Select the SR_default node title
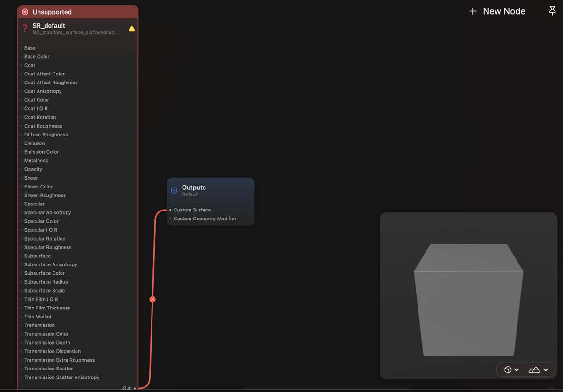 coord(49,26)
